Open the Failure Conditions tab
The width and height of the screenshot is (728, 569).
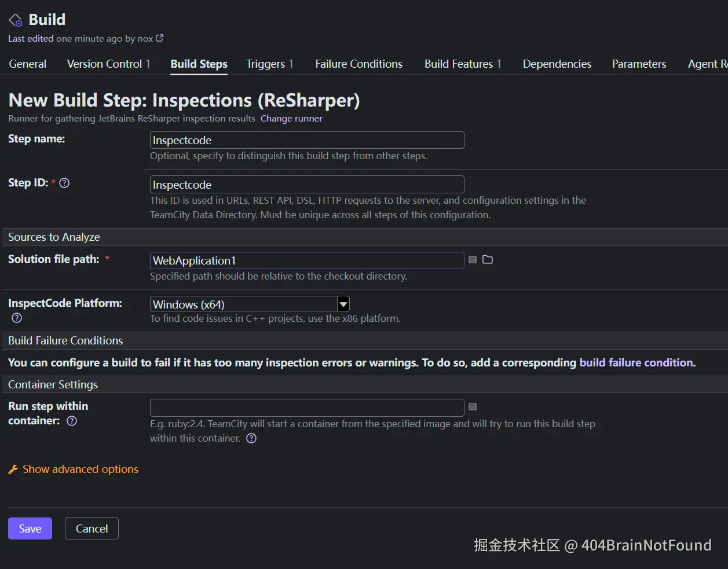point(358,64)
